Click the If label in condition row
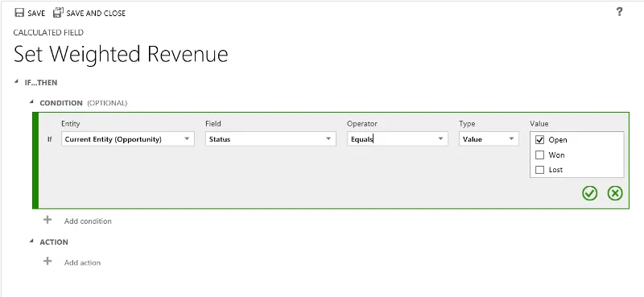Image resolution: width=644 pixels, height=297 pixels. click(49, 139)
